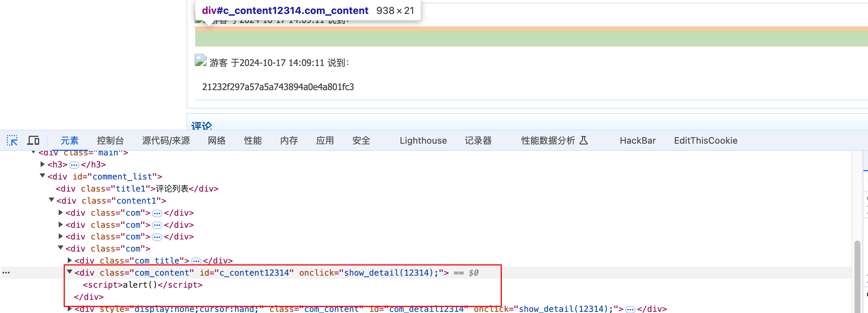Screen dimensions: 868x313
Task: Expand the com_title div node
Action: point(70,260)
